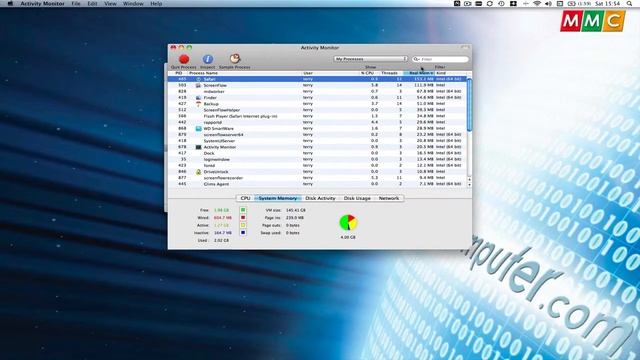Viewport: 640px width, 360px height.
Task: Select the mdworker process row
Action: tap(317, 91)
